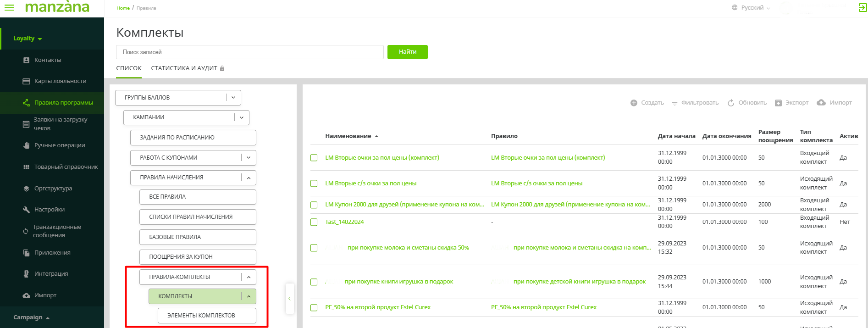The image size is (868, 328).
Task: Expand the ГРУППЫ БАЛЛОВ dropdown arrow
Action: pos(233,98)
